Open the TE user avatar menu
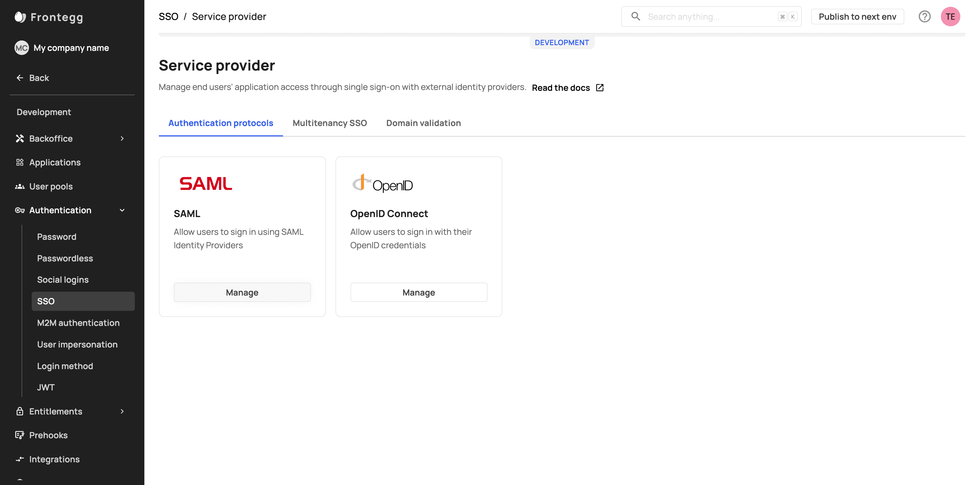Viewport: 980px width, 485px height. pyautogui.click(x=950, y=16)
